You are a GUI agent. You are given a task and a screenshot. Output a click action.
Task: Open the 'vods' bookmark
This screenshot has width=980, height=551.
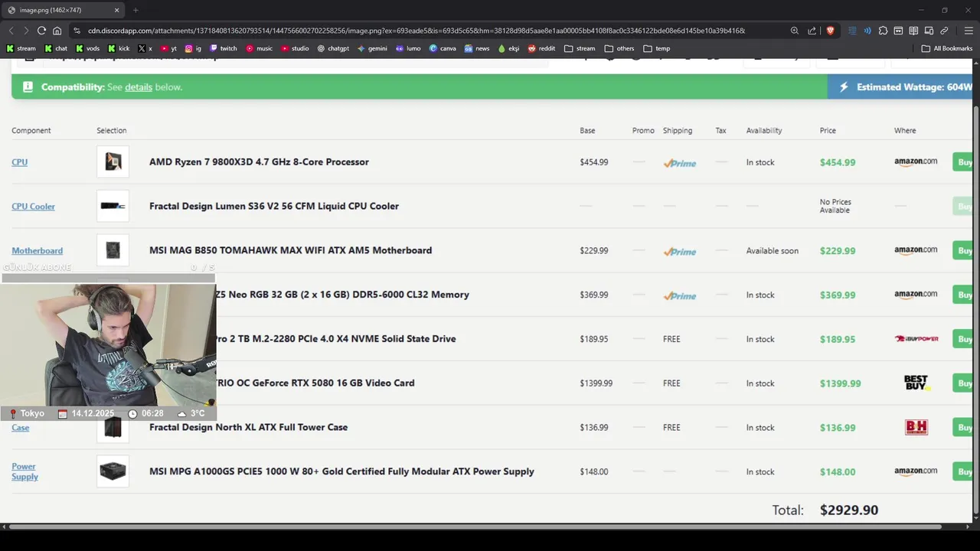[x=87, y=48]
